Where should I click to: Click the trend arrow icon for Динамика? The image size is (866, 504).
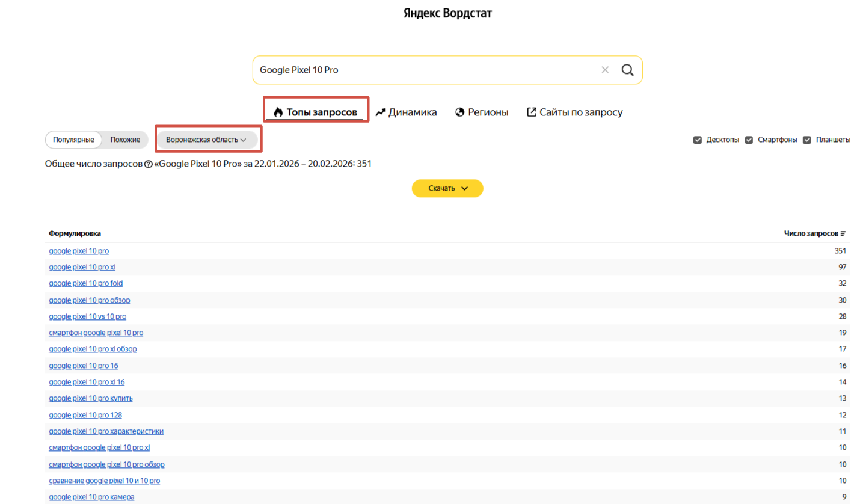coord(381,112)
